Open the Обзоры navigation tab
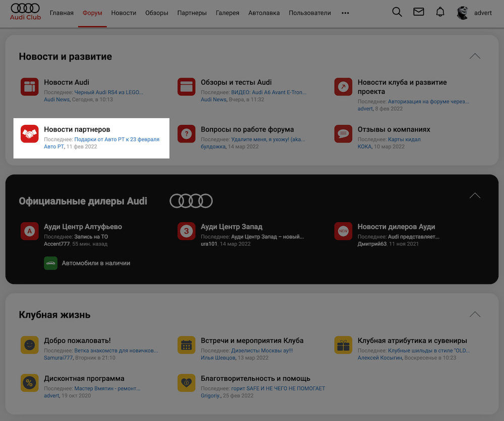This screenshot has height=421, width=504. 157,13
